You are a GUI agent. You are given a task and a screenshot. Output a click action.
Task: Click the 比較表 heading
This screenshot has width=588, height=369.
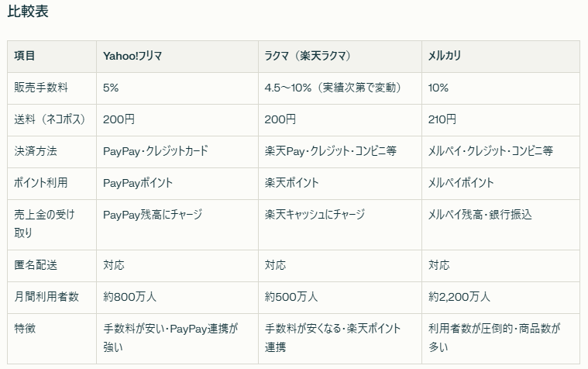(x=28, y=12)
